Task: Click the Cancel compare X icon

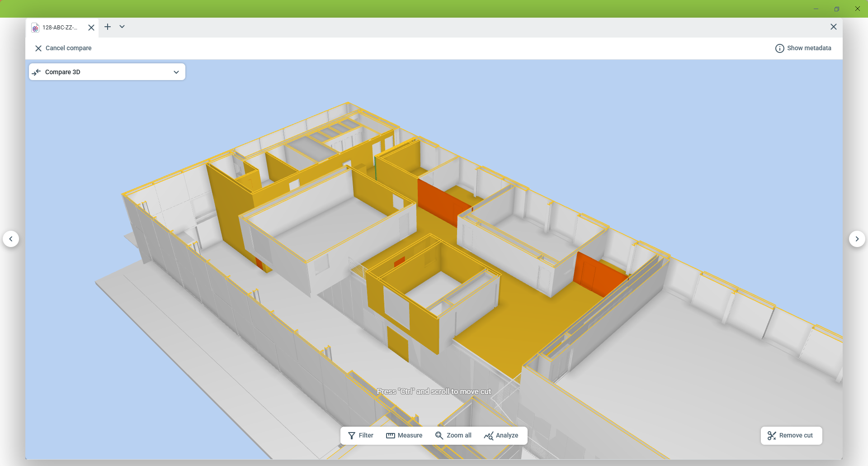Action: [x=38, y=48]
